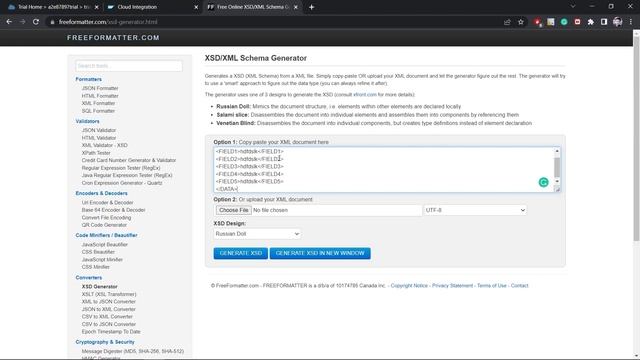The width and height of the screenshot is (640, 360).
Task: Click the textarea scrollbar up arrow
Action: click(557, 151)
